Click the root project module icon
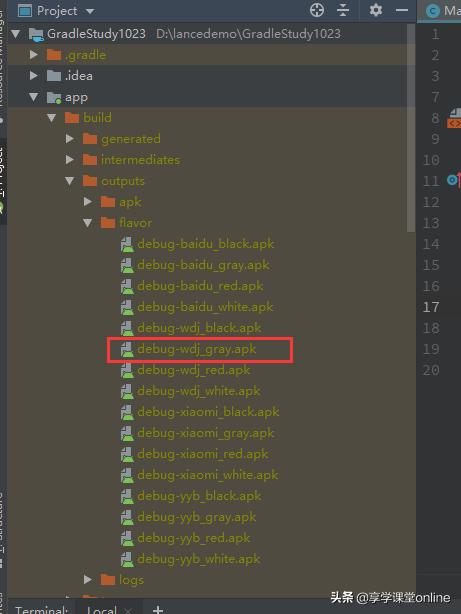Viewport: 461px width, 614px height. (x=36, y=34)
